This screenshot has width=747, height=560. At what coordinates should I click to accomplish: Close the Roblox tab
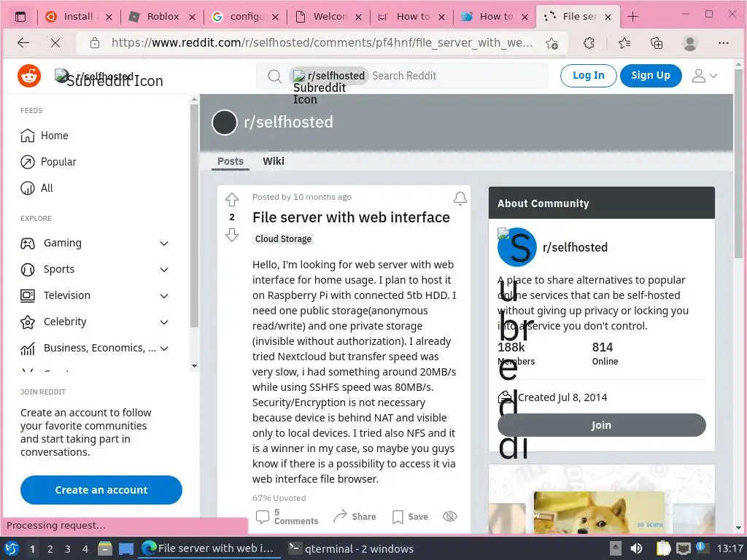pyautogui.click(x=192, y=17)
